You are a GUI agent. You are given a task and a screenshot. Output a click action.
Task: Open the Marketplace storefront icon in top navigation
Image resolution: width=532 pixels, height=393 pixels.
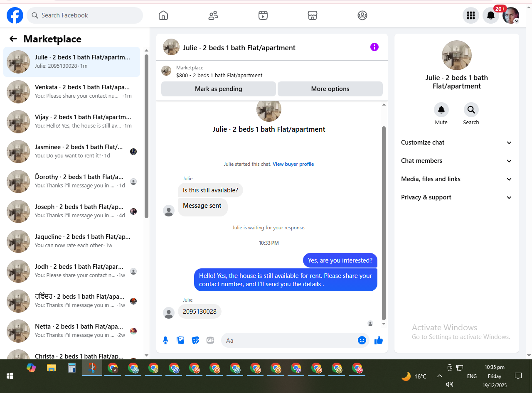(313, 15)
